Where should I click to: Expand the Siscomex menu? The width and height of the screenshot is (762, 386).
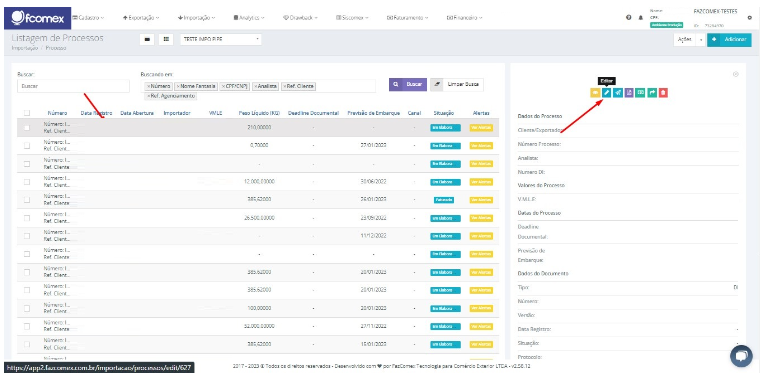point(352,18)
